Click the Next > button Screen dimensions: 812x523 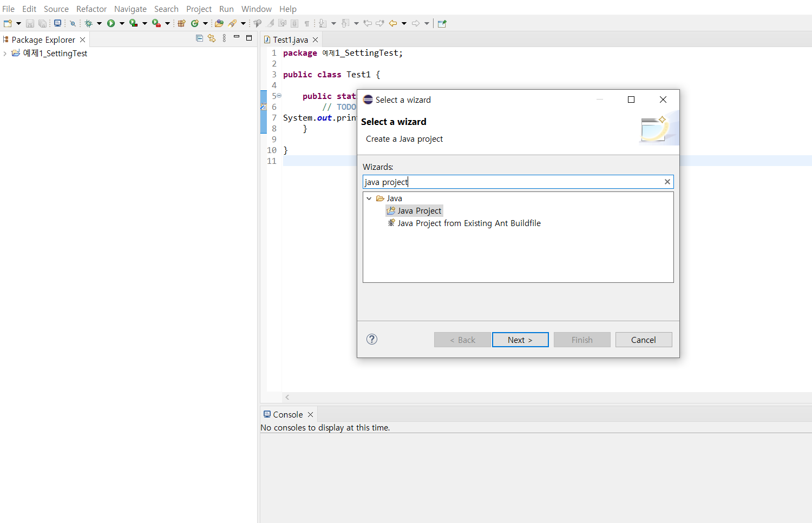click(x=520, y=340)
